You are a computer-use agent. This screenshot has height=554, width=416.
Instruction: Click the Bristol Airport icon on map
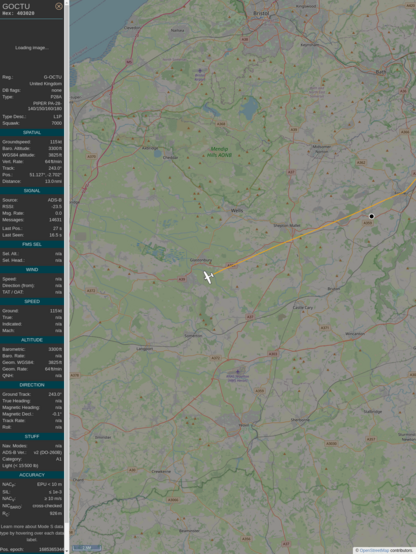[200, 71]
